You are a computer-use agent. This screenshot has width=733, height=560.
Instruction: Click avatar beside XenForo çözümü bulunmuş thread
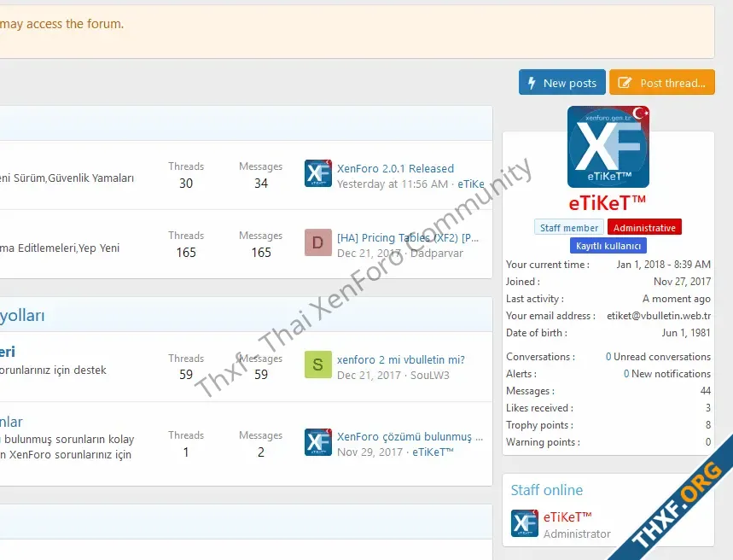[317, 442]
